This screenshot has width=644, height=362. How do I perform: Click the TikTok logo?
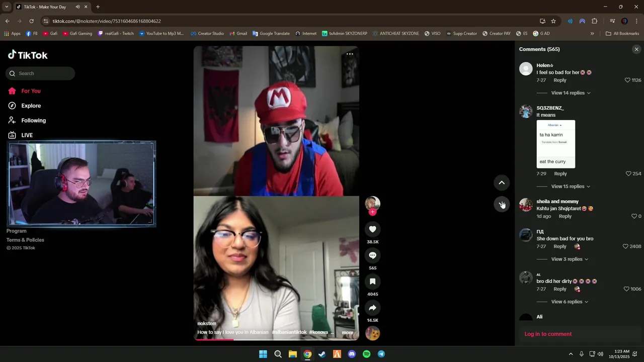coord(28,55)
